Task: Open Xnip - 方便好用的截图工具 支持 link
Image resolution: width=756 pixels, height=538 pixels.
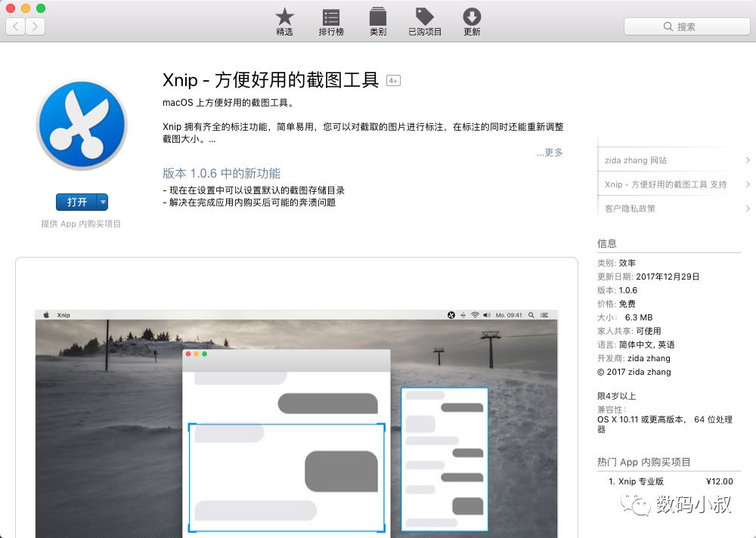Action: [x=665, y=184]
